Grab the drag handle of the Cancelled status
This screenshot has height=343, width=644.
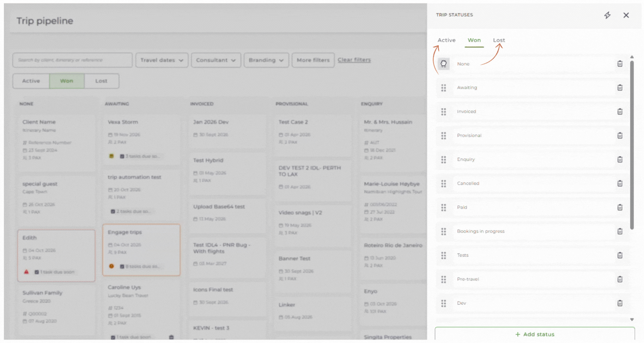coord(444,184)
